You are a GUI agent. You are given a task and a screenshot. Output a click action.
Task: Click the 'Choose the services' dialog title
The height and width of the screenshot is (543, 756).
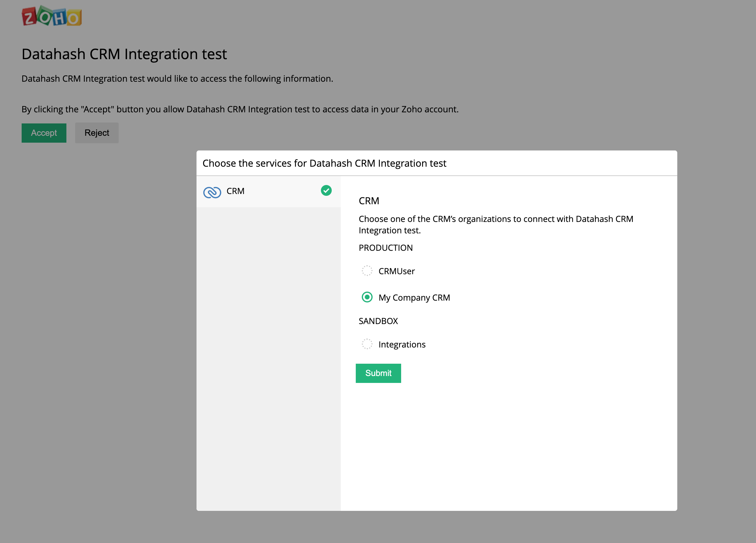pyautogui.click(x=324, y=163)
